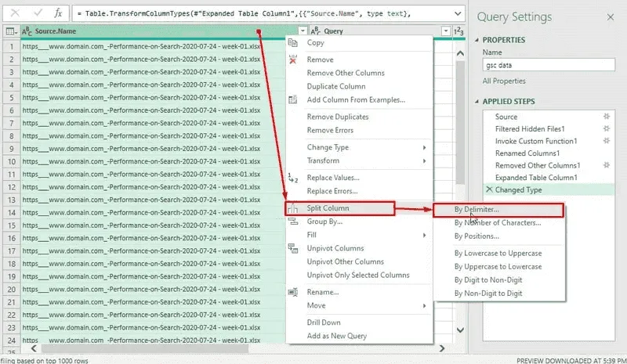Click the cancel X icon in formula bar
The height and width of the screenshot is (364, 627).
(x=16, y=13)
